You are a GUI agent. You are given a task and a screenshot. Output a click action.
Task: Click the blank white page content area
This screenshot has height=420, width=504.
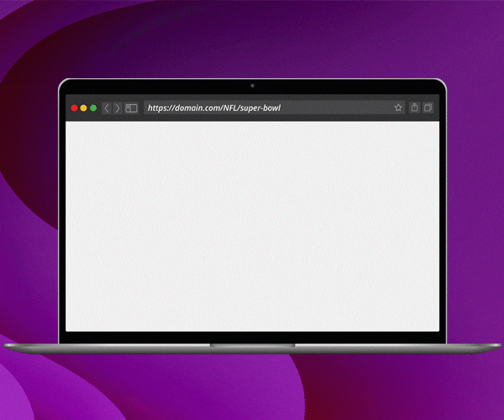point(252,227)
